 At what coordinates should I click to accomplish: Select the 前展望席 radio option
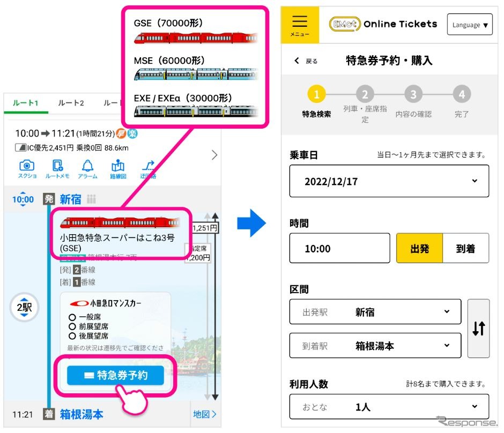coord(72,327)
